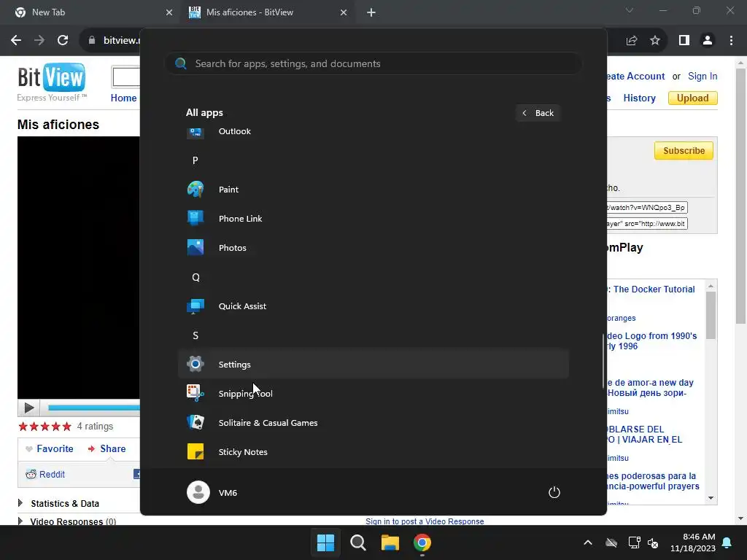Screen dimensions: 747x560
Task: Toggle Chrome side panel
Action: [x=684, y=41]
